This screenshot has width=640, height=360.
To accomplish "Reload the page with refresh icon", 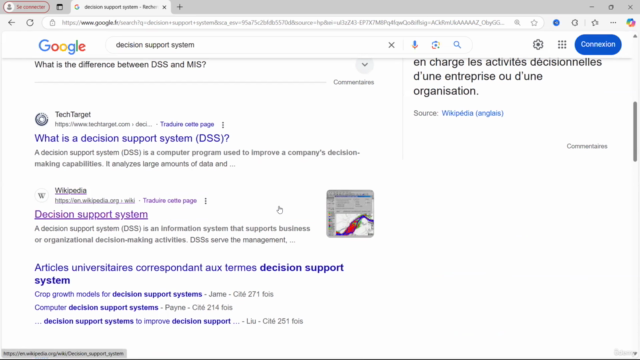I will click(30, 22).
